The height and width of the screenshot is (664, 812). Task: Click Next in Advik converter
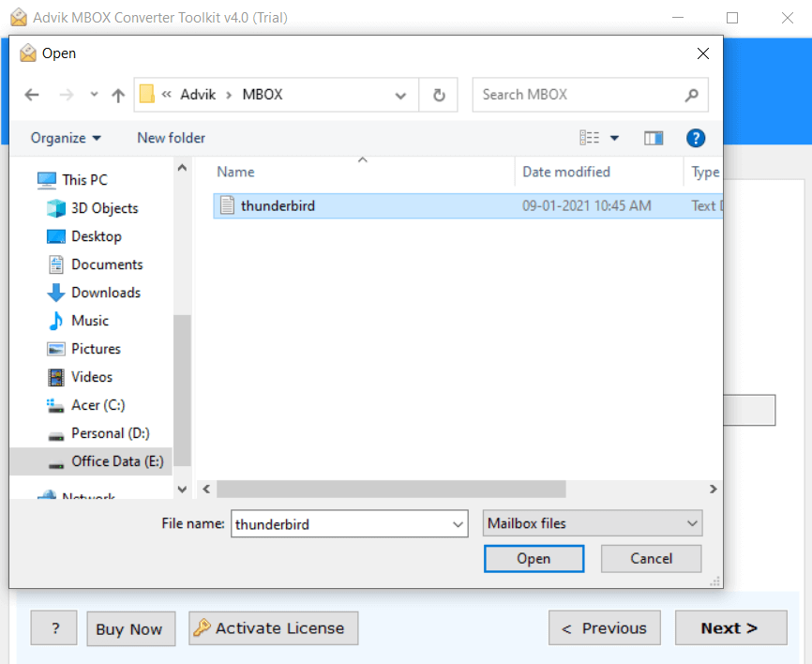coord(731,627)
